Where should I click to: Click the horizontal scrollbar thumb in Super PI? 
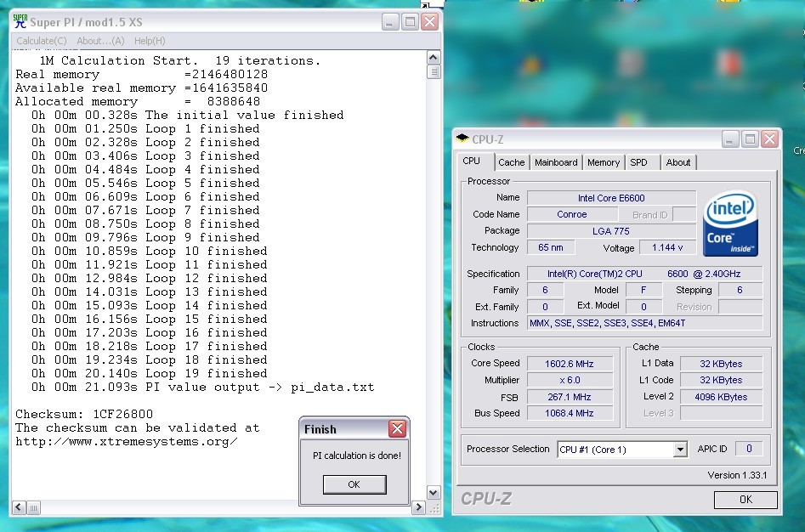pyautogui.click(x=33, y=507)
